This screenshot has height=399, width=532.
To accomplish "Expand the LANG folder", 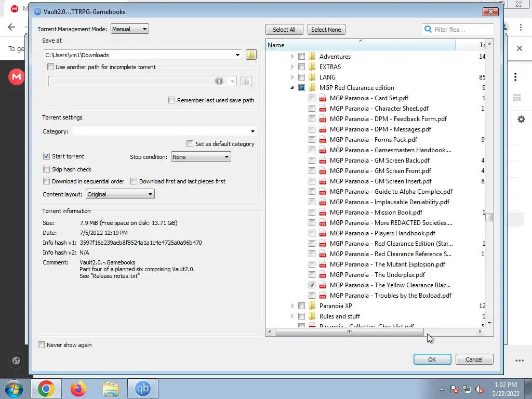I will coord(292,77).
